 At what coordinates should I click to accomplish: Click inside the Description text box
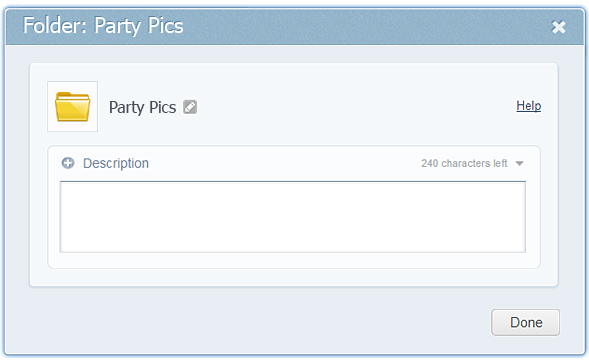coord(293,217)
